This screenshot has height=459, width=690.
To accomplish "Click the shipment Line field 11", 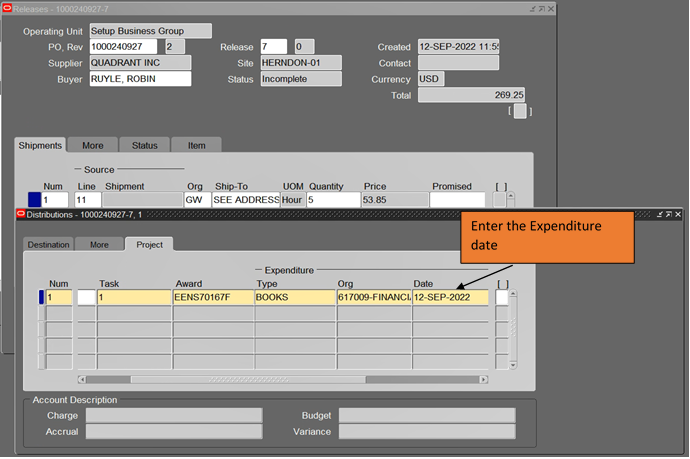I will pyautogui.click(x=88, y=199).
